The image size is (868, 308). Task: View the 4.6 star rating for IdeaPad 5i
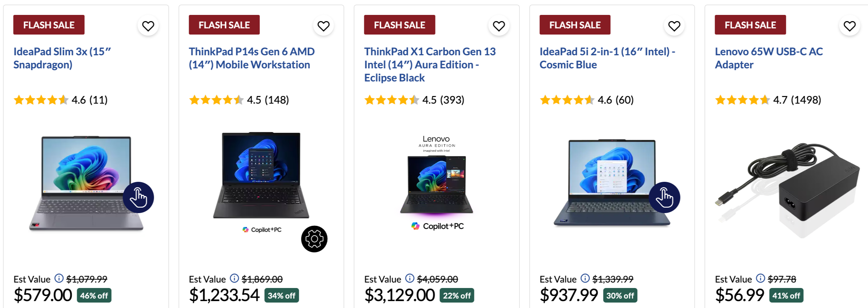point(586,100)
